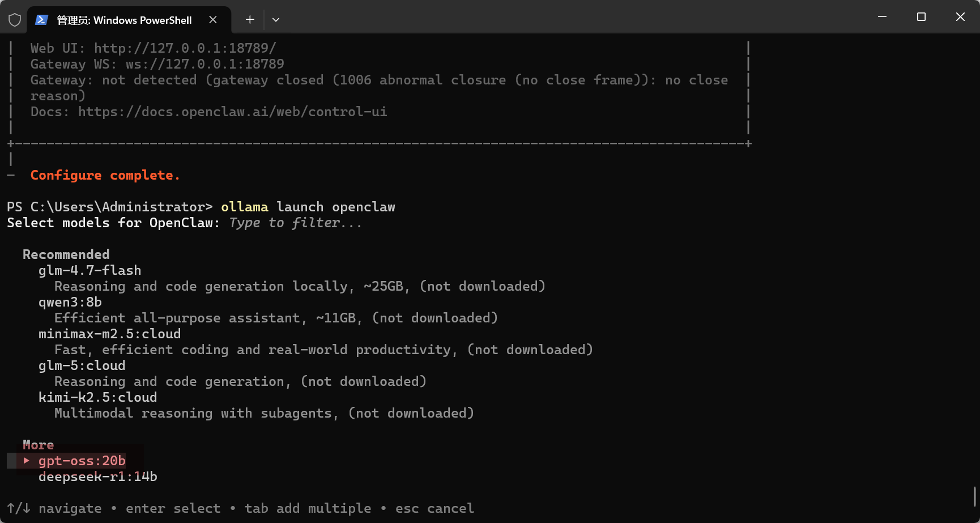Select the kimi-k2.5:cloud model
The image size is (980, 523).
(98, 397)
